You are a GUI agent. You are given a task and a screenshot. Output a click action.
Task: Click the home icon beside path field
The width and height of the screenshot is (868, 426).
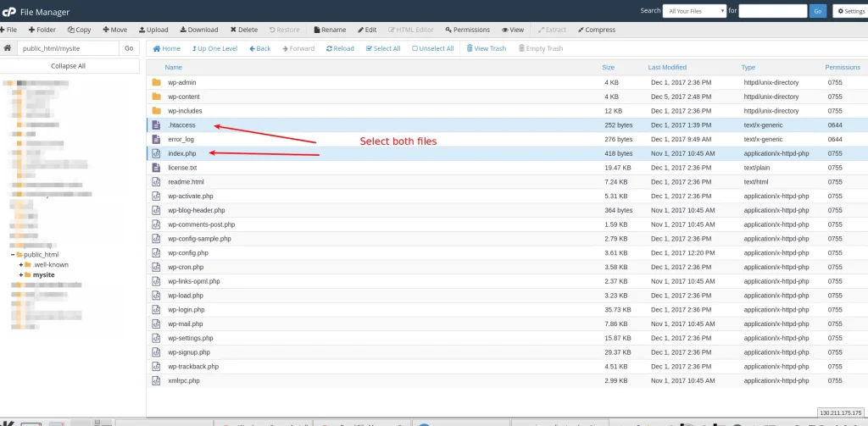[8, 48]
